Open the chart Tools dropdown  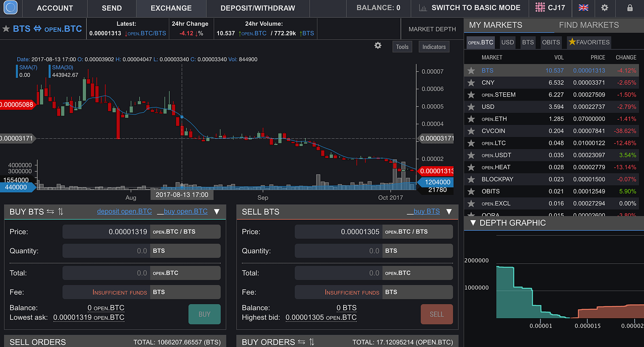[x=402, y=46]
